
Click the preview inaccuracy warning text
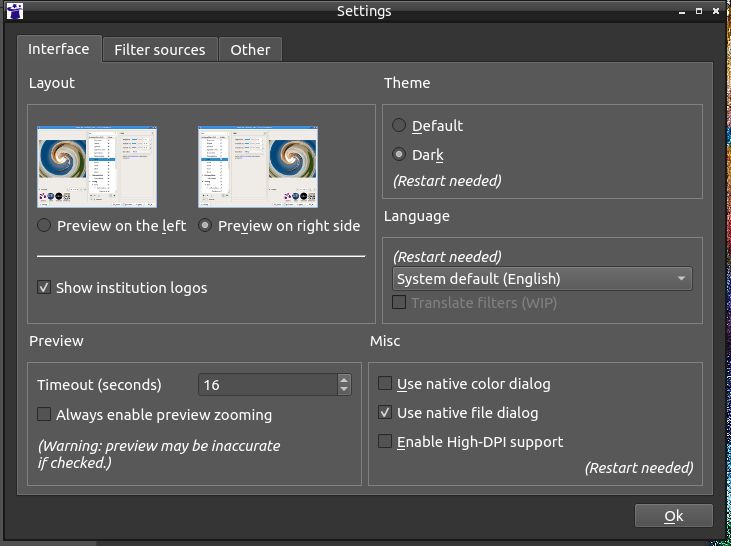159,454
